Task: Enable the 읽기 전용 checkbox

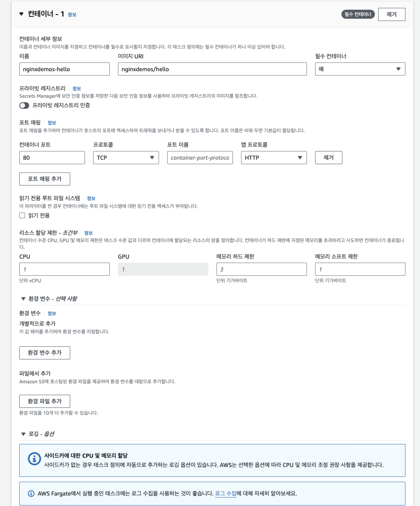Action: click(23, 216)
